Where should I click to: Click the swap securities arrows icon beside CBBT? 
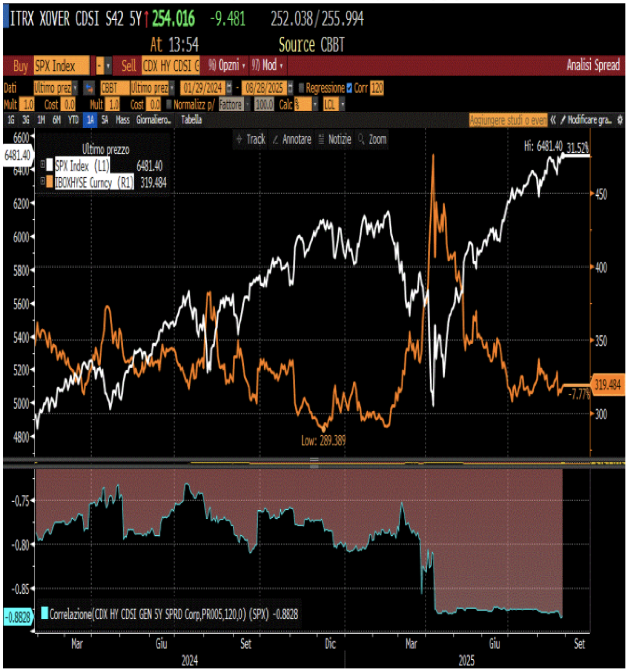(x=89, y=88)
